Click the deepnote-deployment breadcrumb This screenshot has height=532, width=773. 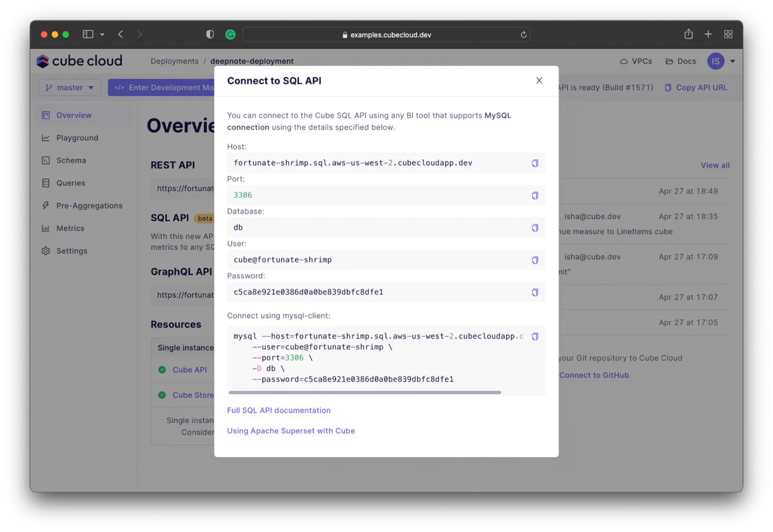click(252, 61)
